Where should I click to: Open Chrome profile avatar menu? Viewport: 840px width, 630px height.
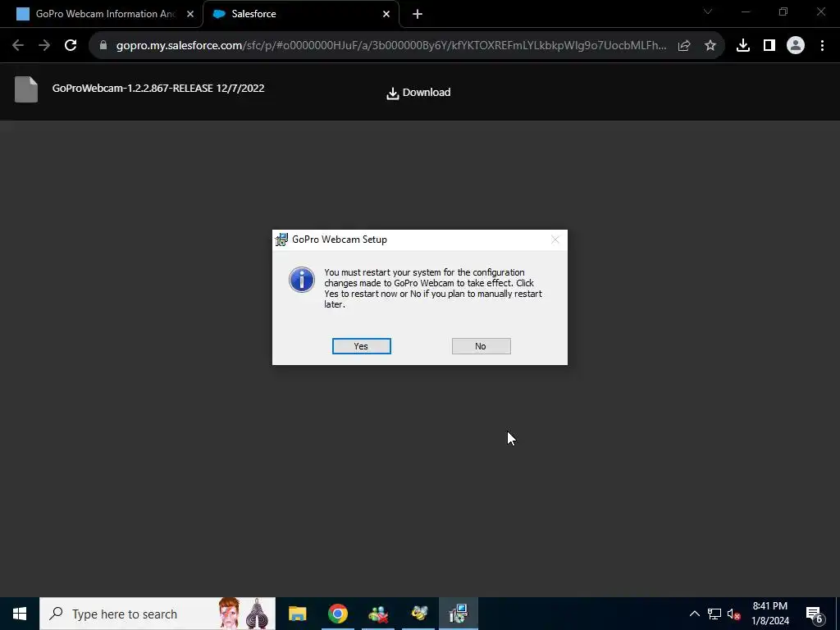(796, 46)
